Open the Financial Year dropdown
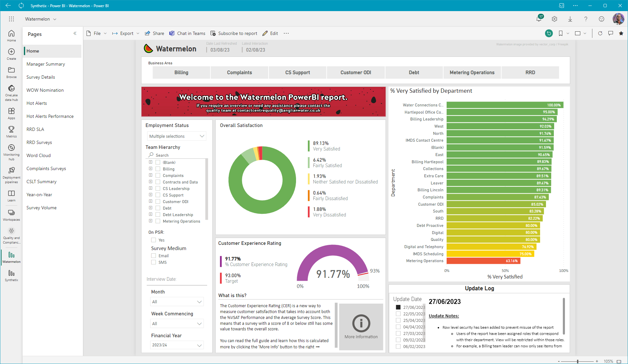The image size is (628, 364). coord(176,345)
